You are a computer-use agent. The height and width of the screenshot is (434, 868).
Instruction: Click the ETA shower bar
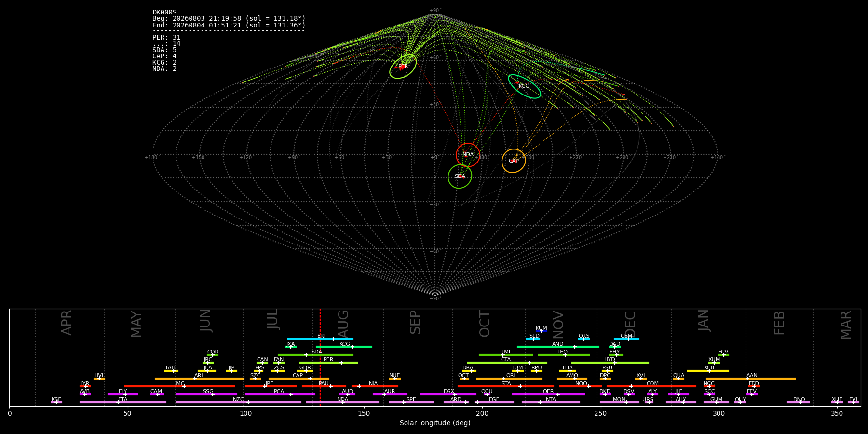click(x=123, y=402)
